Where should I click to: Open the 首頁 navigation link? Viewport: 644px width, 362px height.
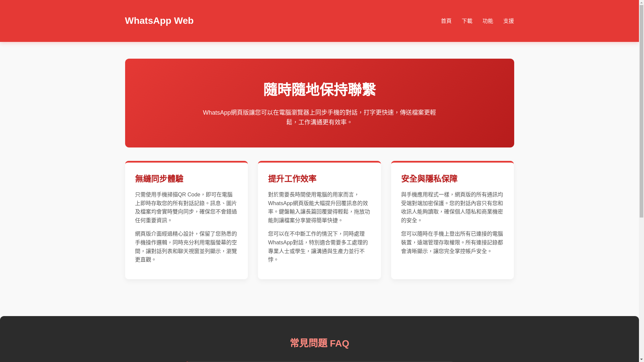coord(446,21)
